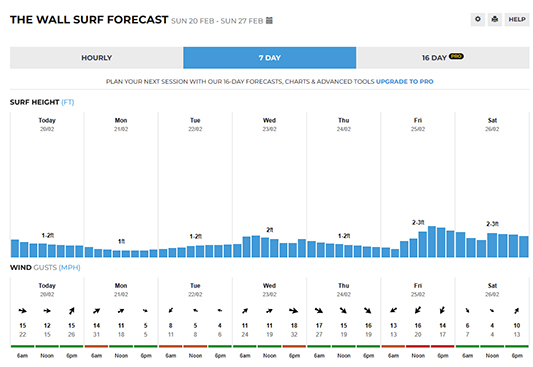Screen dimensions: 533x367
Task: Click Thu 6pm wind direction arrow
Action: tap(368, 310)
